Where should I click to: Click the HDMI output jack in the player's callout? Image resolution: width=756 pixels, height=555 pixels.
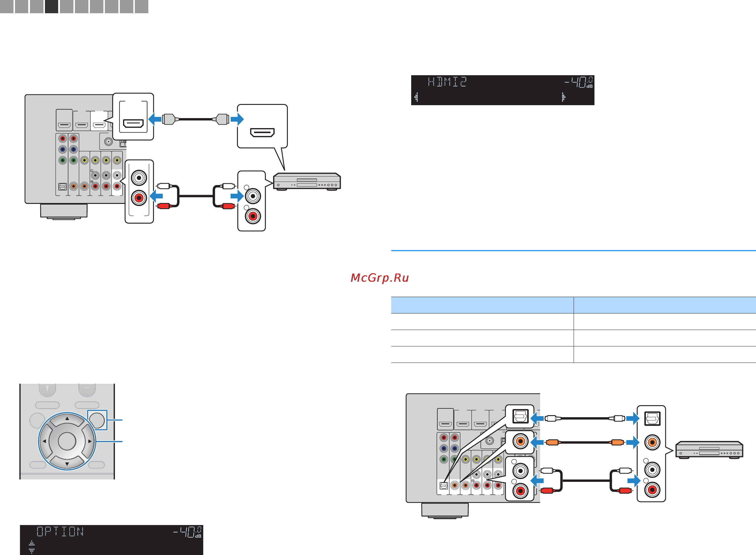(262, 133)
